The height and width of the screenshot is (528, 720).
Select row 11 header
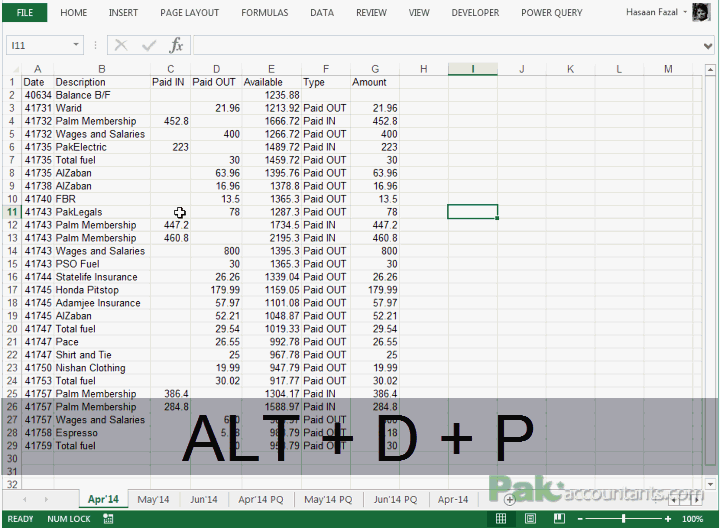12,212
